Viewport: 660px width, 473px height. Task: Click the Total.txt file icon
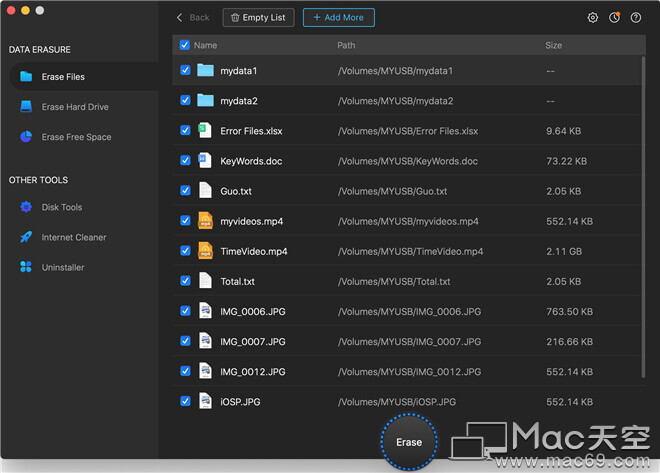pos(205,281)
